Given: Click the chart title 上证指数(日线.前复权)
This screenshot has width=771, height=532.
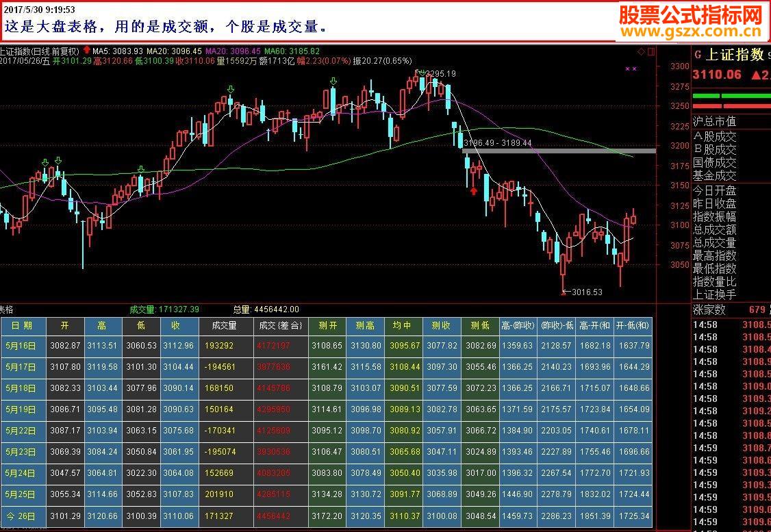Looking at the screenshot, I should tap(39, 51).
